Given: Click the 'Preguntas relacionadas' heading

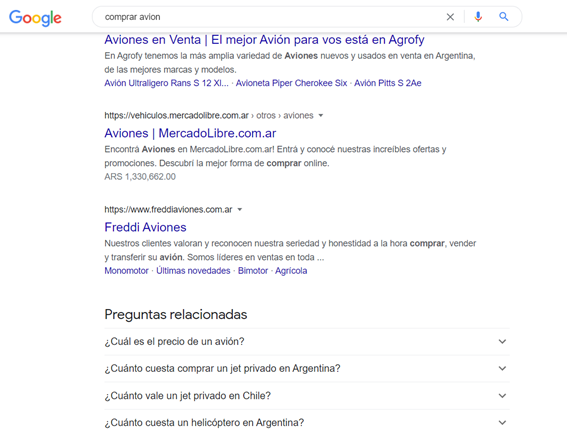Looking at the screenshot, I should [x=176, y=315].
